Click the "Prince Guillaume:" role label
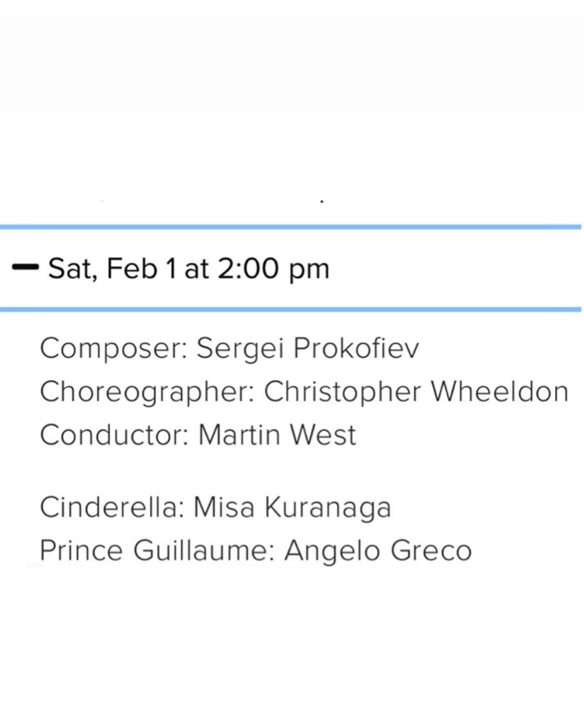 (157, 551)
